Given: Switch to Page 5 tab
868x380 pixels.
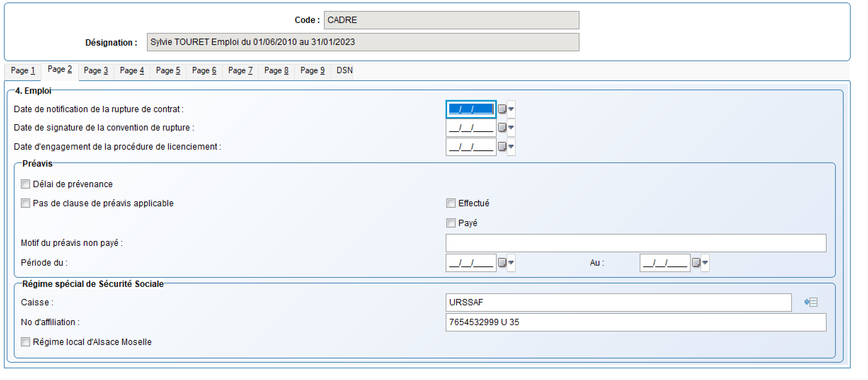Looking at the screenshot, I should 168,71.
